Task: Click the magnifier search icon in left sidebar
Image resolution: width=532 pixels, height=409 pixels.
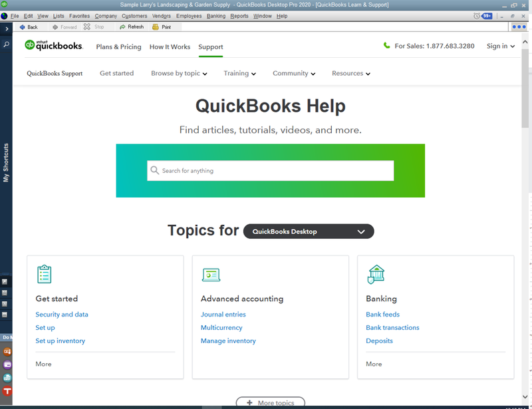Action: point(6,44)
